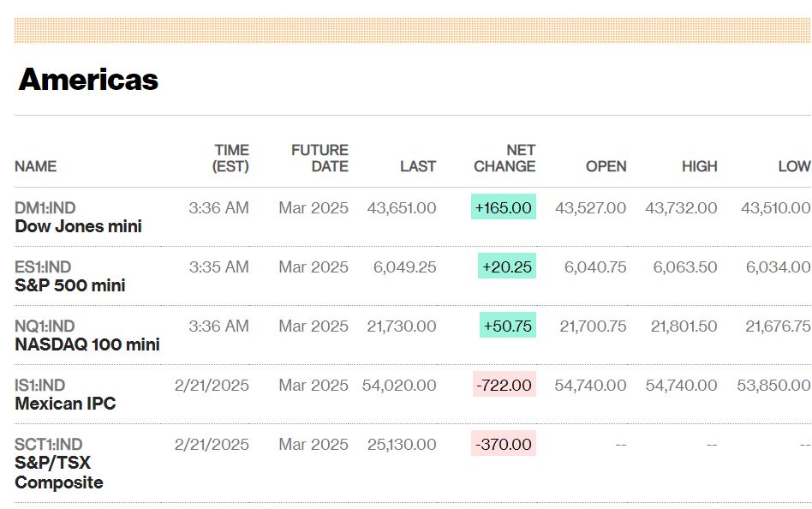Image resolution: width=812 pixels, height=509 pixels.
Task: Click the open value 43,527.00
Action: point(591,208)
